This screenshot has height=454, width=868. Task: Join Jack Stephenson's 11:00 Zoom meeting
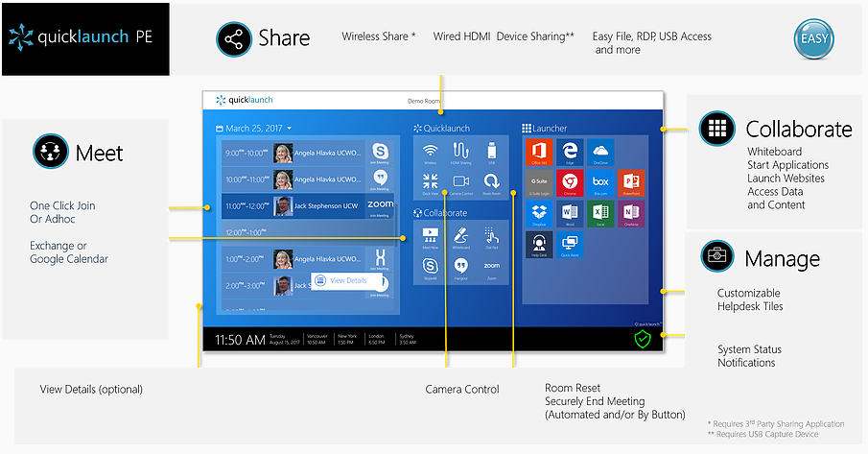click(380, 206)
